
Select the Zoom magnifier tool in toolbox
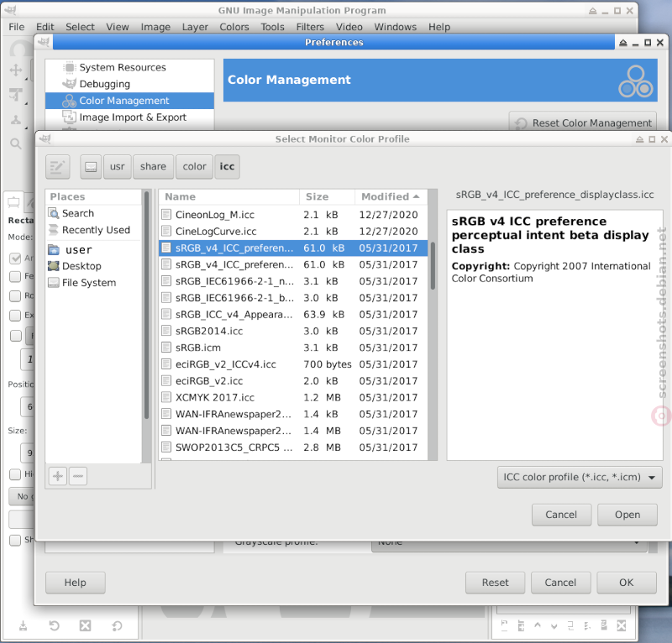tap(16, 143)
